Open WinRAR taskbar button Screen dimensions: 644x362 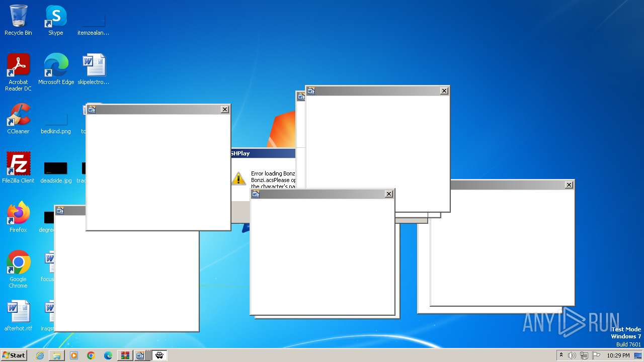[x=125, y=355]
